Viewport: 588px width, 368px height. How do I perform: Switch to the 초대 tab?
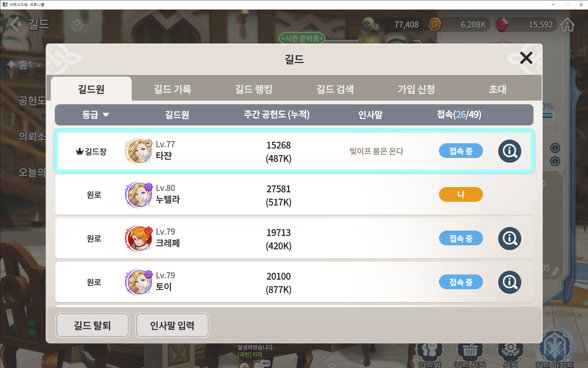pos(497,89)
